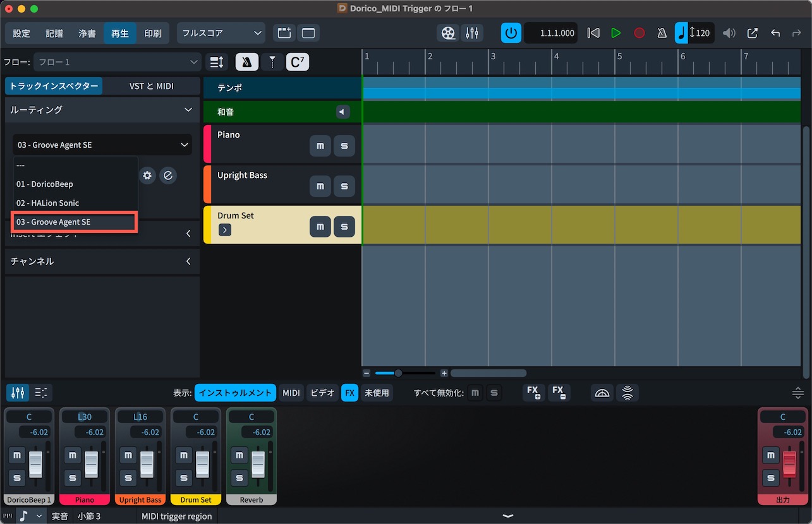Adjust the Drum Set mixer fader
This screenshot has width=812, height=524.
click(202, 464)
